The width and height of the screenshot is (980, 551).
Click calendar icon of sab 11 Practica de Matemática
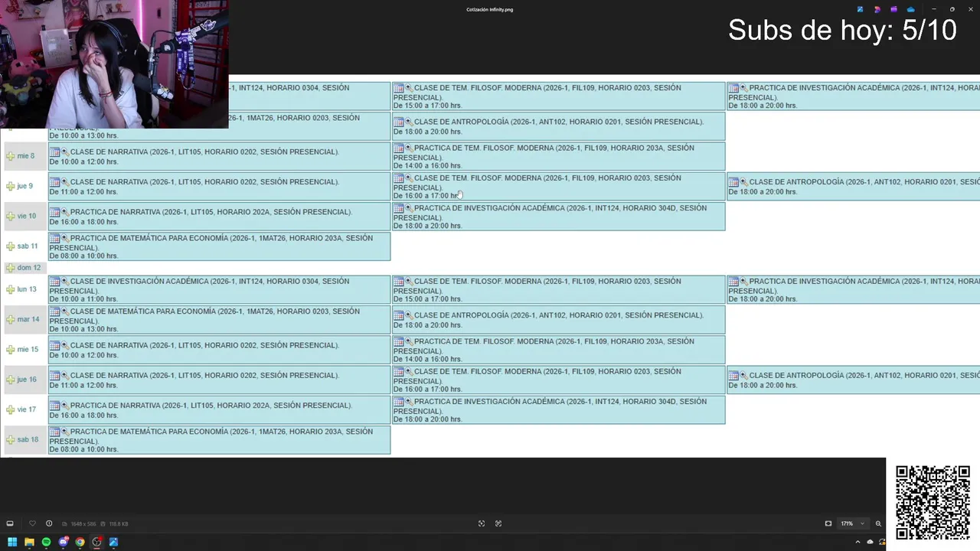pyautogui.click(x=54, y=239)
